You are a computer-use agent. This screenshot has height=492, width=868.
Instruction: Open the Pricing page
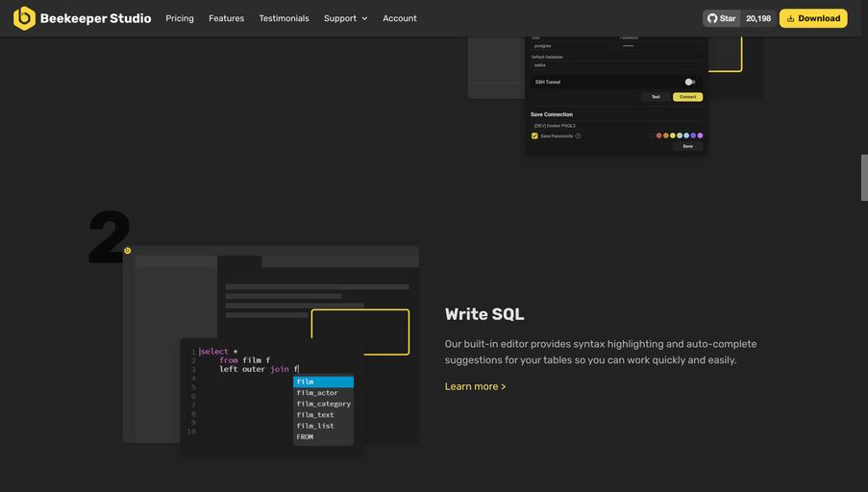(x=180, y=18)
